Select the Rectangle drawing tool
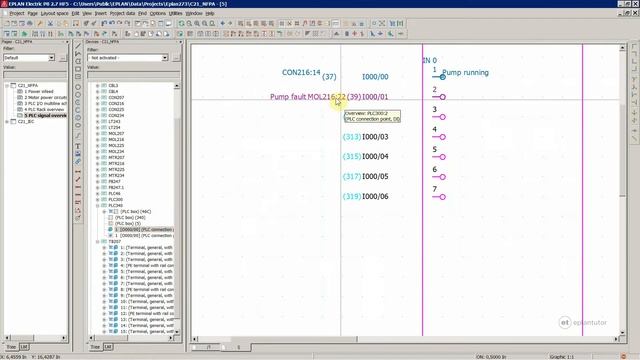 click(x=78, y=69)
